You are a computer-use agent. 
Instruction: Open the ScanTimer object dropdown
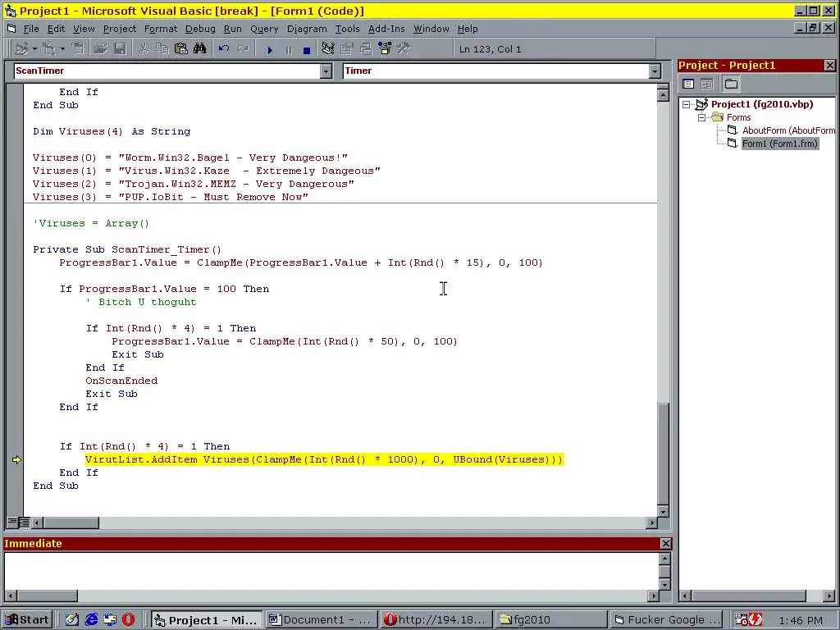(326, 71)
